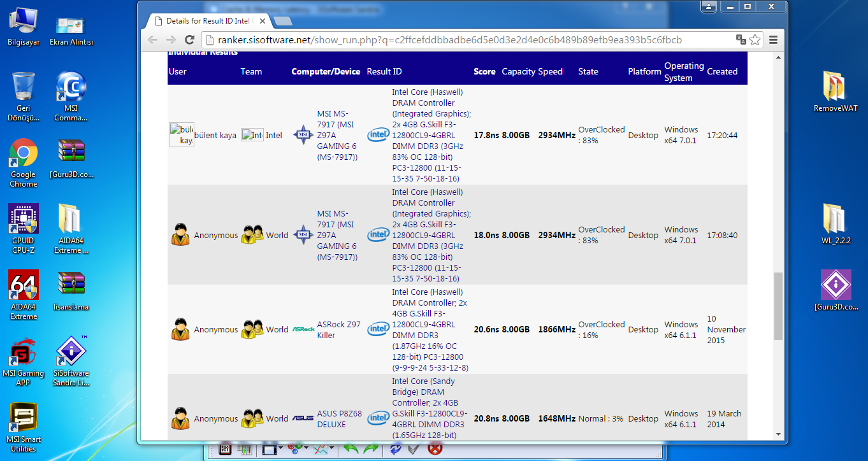Select the RemoveWAT folder icon
Image resolution: width=868 pixels, height=461 pixels.
click(835, 92)
